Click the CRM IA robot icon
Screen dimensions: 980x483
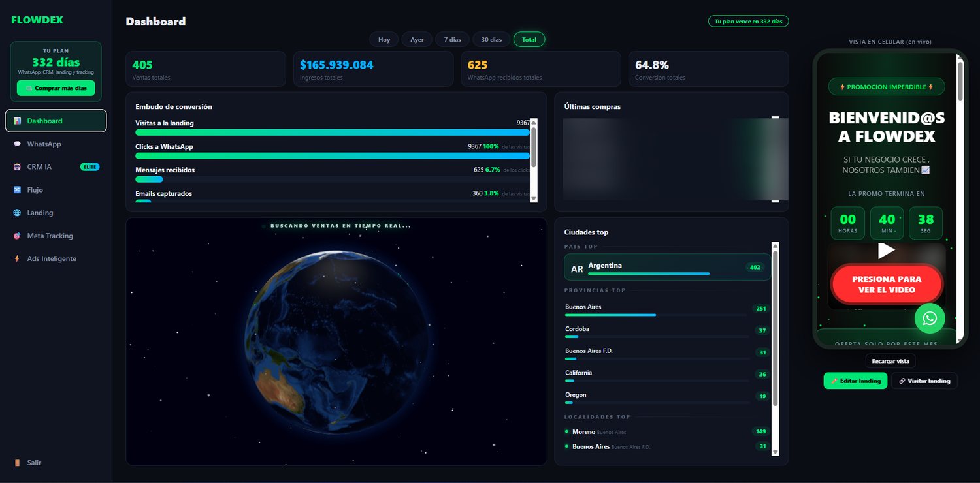(17, 167)
